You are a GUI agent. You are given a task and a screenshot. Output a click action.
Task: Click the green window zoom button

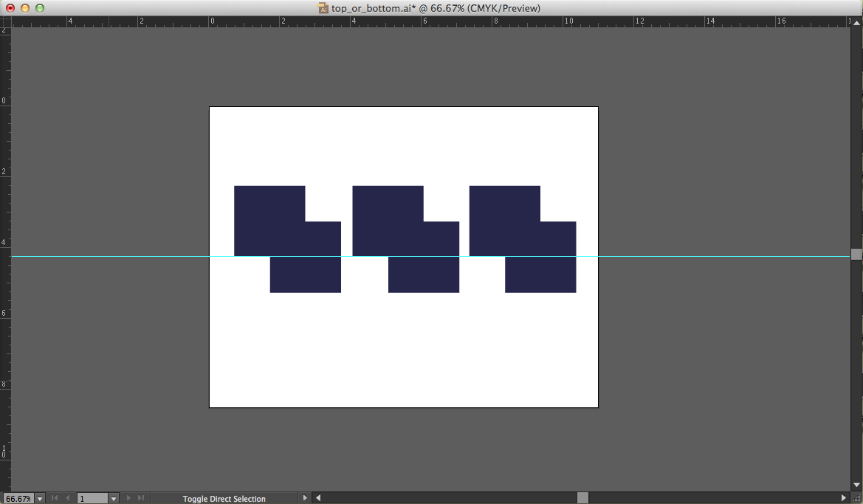40,8
